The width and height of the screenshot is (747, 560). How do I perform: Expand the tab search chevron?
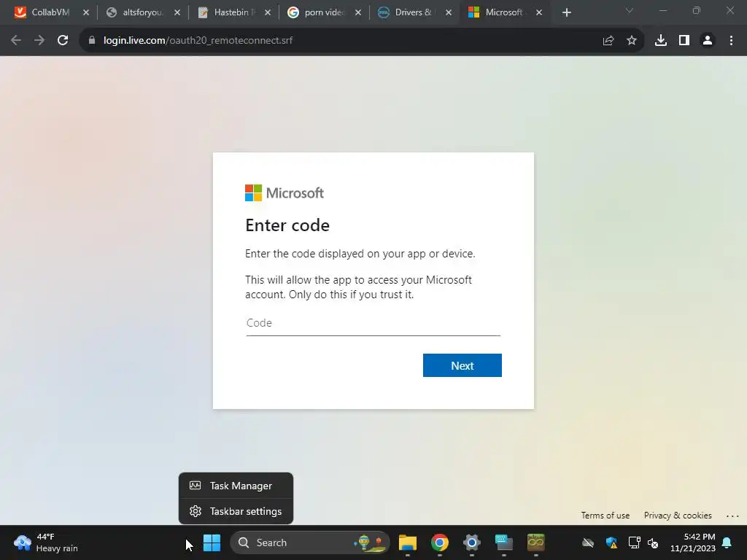[630, 10]
